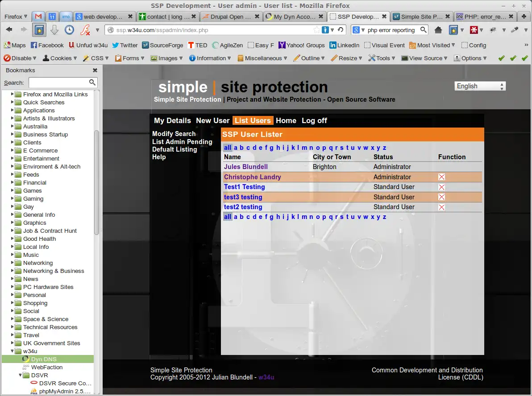Open the downloads arrow button
The height and width of the screenshot is (396, 532).
(54, 30)
